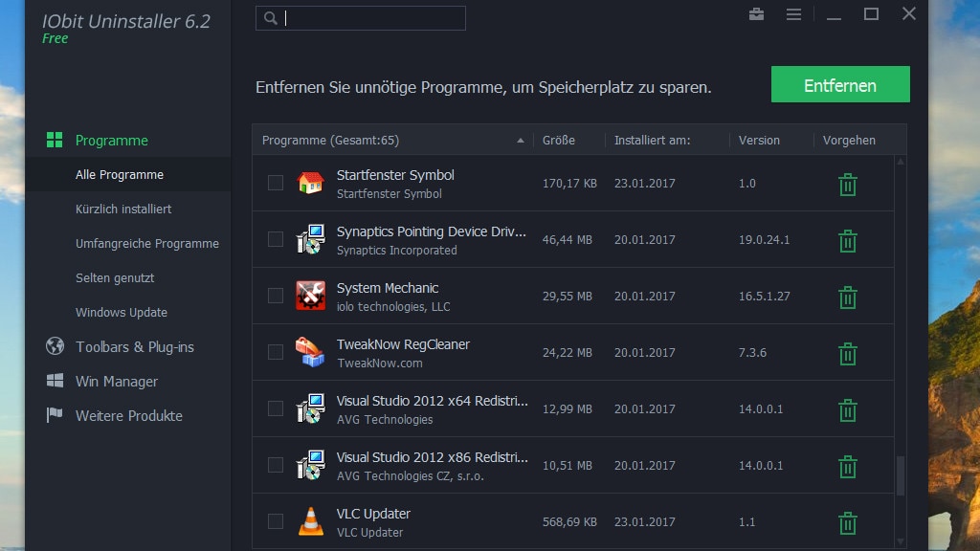Toggle the sort arrow on the Programme column
Viewport: 980px width, 551px height.
[x=521, y=139]
